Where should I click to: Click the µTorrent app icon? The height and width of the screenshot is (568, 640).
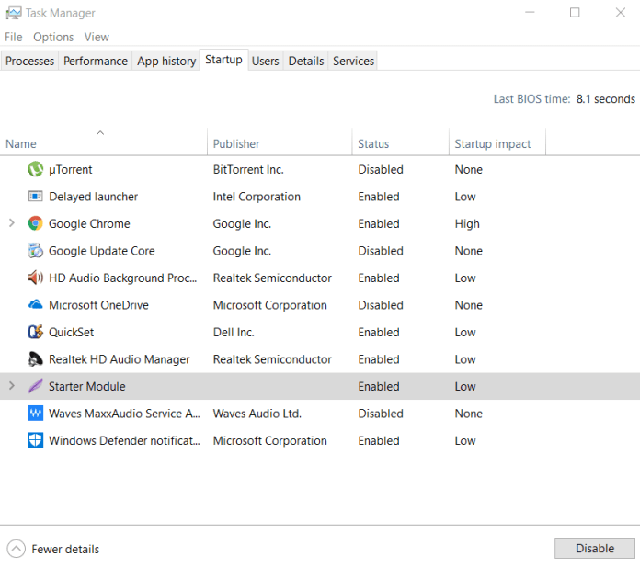coord(35,169)
